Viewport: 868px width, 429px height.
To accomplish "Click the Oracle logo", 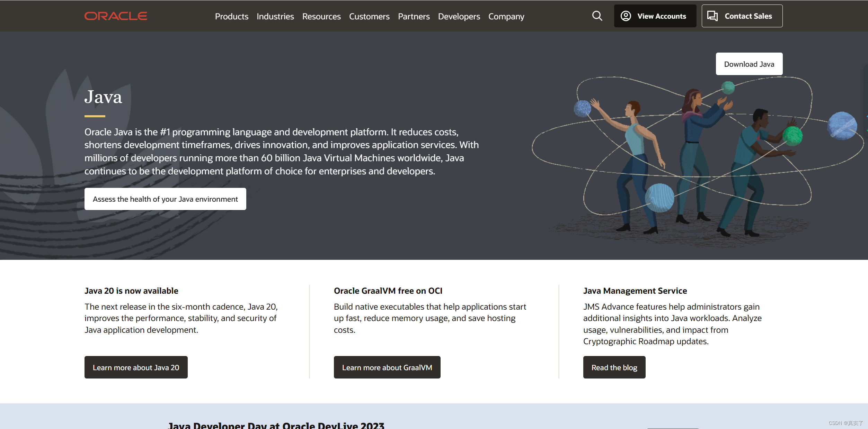I will 116,16.
